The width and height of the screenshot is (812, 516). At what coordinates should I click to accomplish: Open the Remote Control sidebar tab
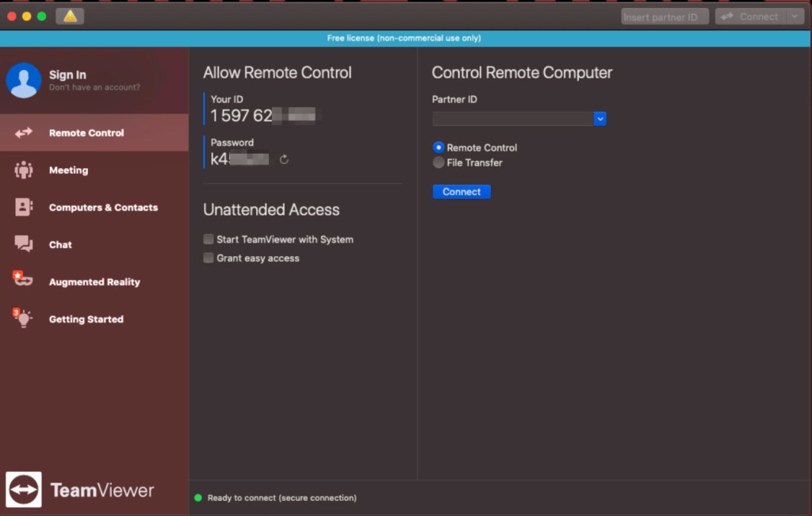[94, 133]
